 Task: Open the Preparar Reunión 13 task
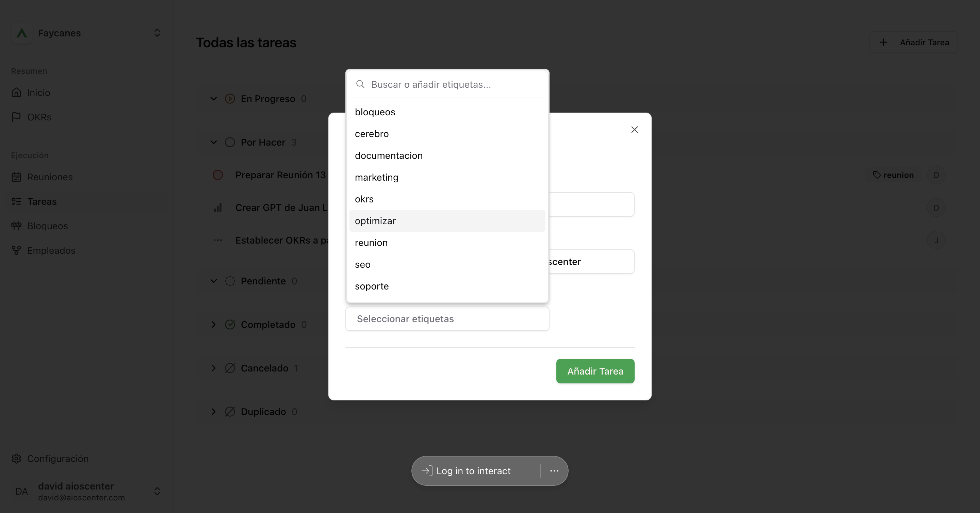pos(281,175)
